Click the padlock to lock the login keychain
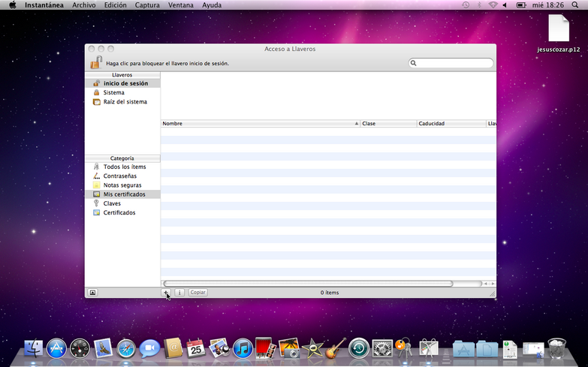588x367 pixels. point(96,62)
